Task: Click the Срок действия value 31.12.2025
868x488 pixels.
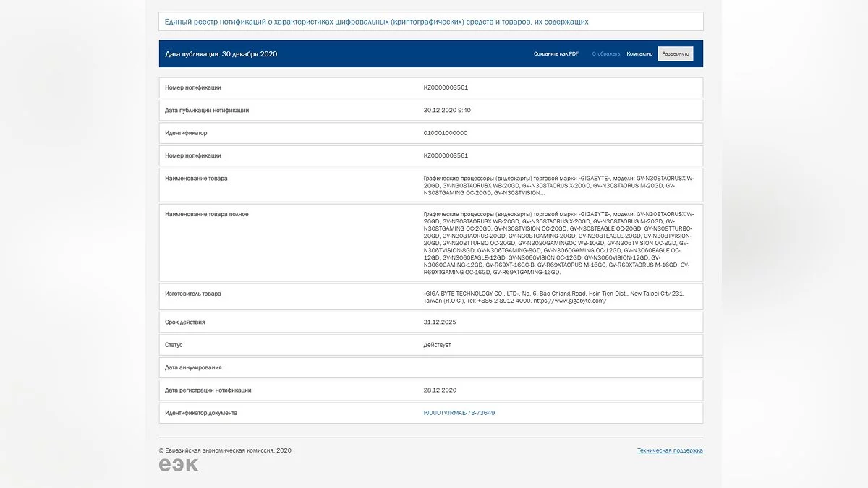Action: [x=440, y=322]
